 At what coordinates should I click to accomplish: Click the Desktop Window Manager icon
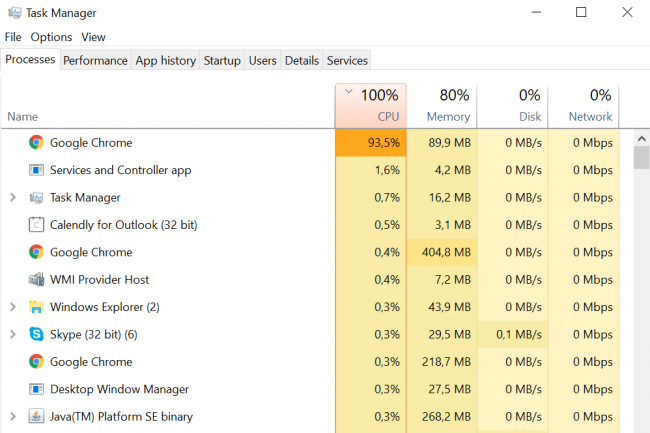click(x=36, y=389)
